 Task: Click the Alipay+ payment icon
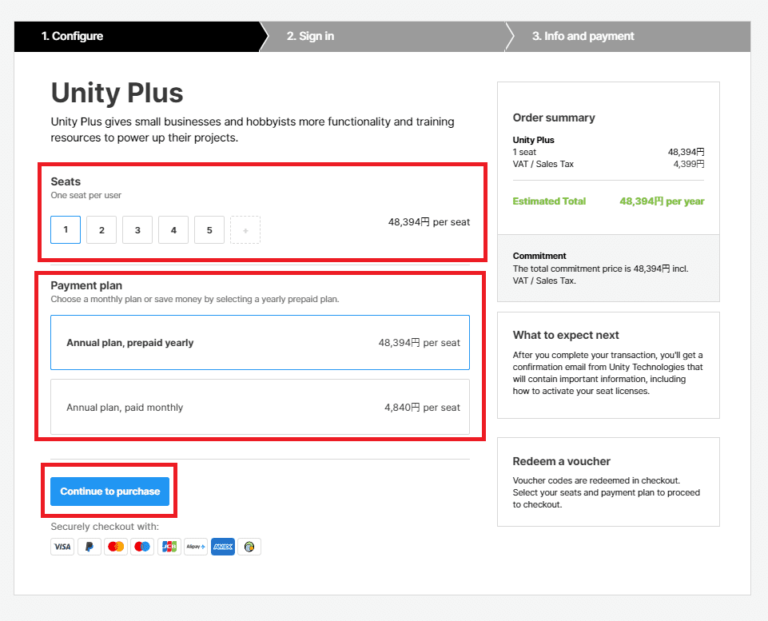tap(196, 547)
